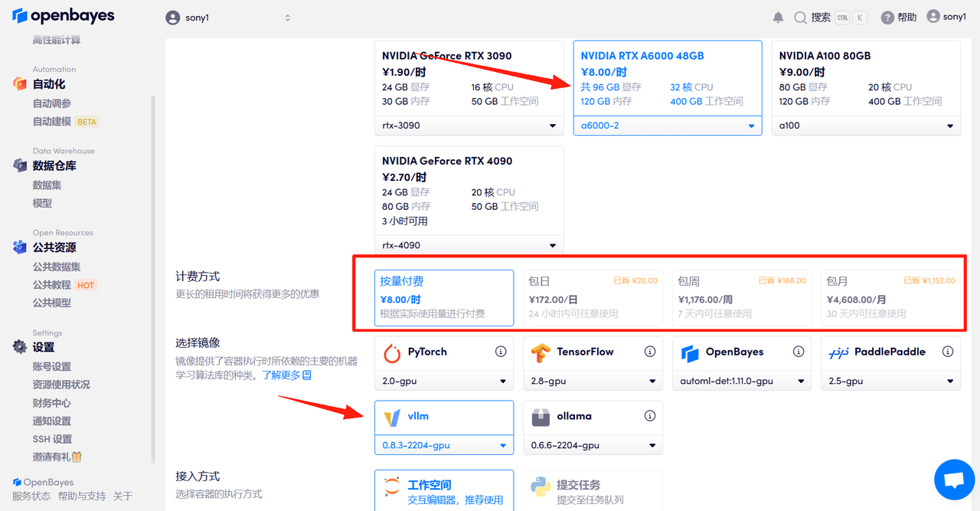This screenshot has width=980, height=511.
Task: Open the vllm 0.8.3-2204-gpu version dropdown
Action: pyautogui.click(x=443, y=445)
